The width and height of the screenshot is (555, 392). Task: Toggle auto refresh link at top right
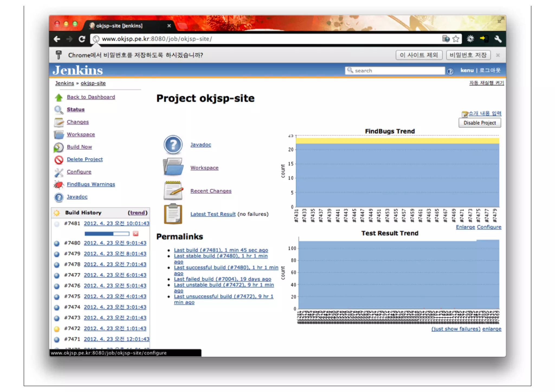pyautogui.click(x=486, y=83)
